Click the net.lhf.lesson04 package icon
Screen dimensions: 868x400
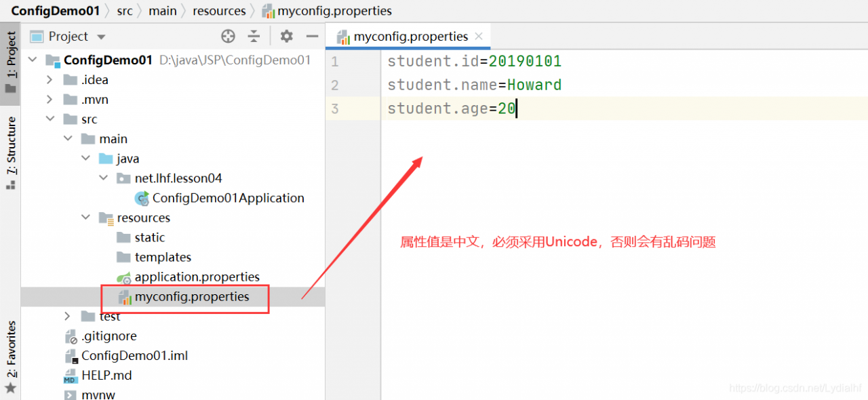pos(123,178)
